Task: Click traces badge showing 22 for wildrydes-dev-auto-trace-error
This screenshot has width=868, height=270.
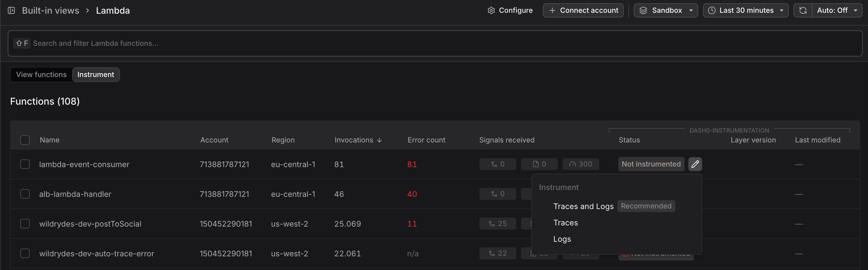Action: pos(498,253)
